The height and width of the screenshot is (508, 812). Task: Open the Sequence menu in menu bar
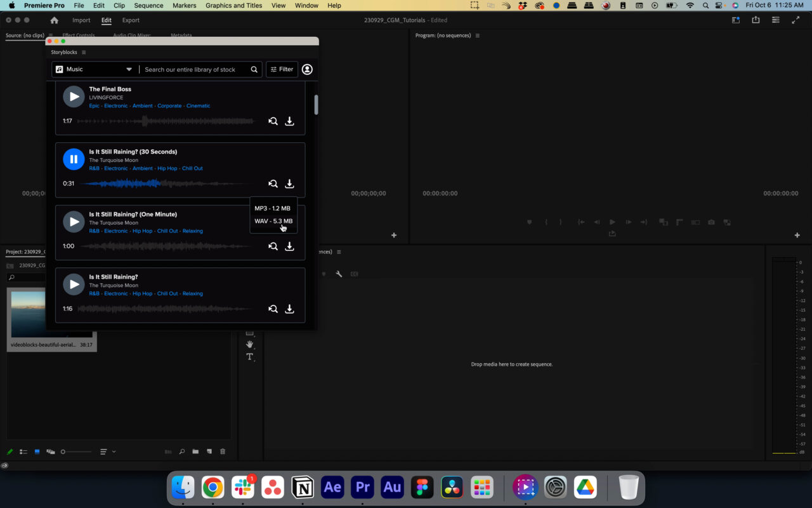pyautogui.click(x=148, y=5)
